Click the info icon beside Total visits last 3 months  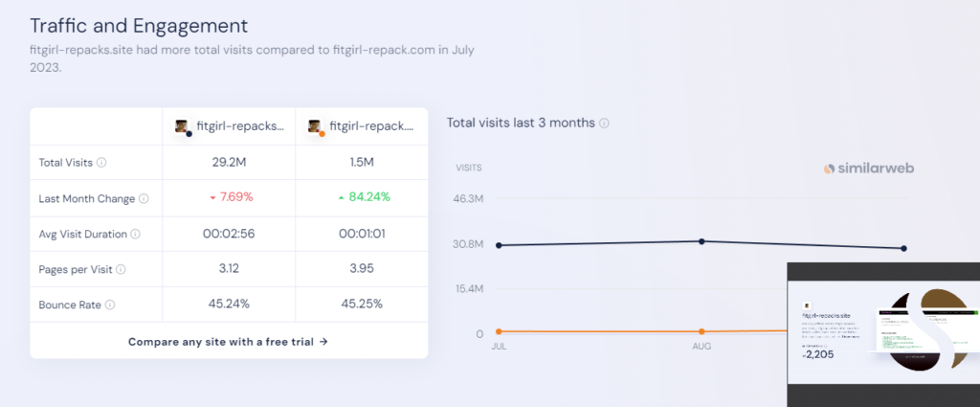pyautogui.click(x=604, y=124)
